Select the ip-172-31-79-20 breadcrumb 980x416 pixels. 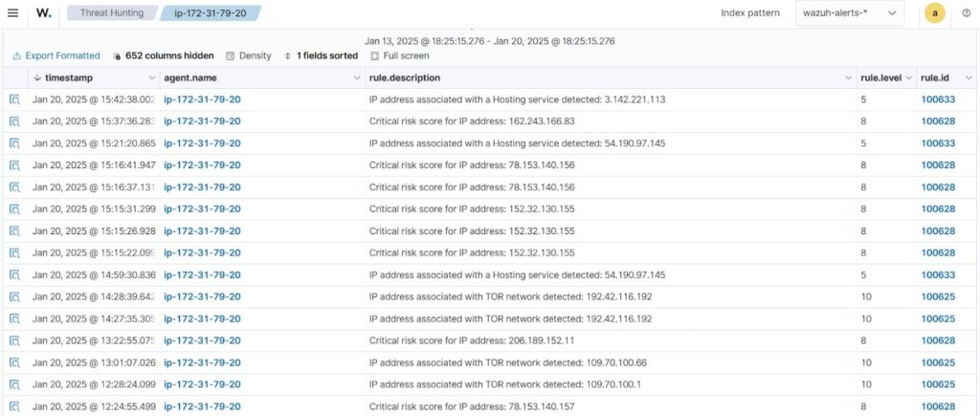pos(211,12)
